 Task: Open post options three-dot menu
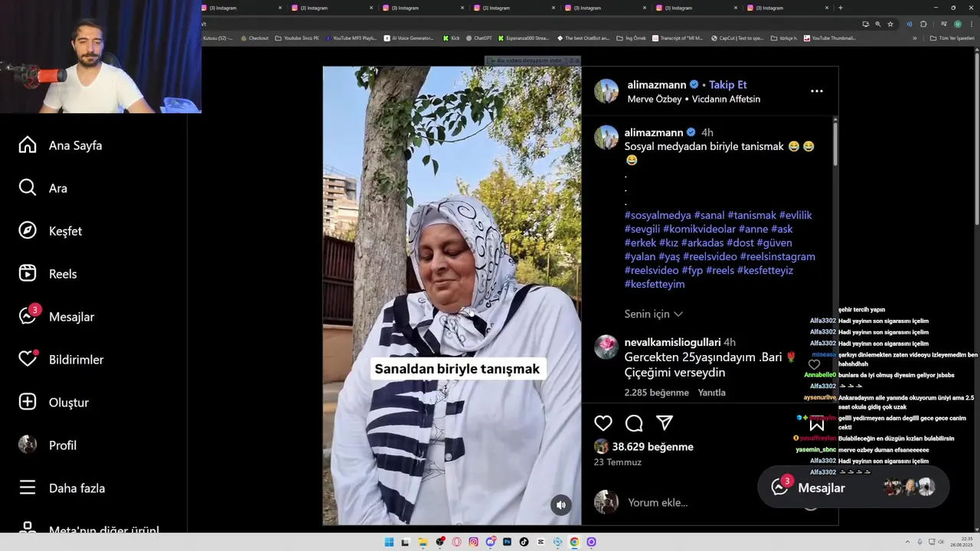(x=817, y=91)
